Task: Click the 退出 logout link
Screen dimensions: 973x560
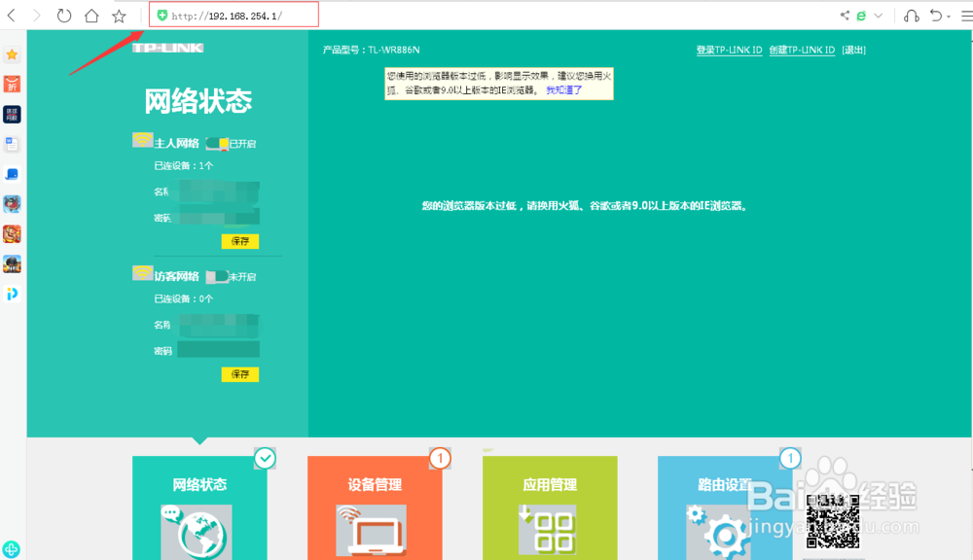Action: (854, 51)
